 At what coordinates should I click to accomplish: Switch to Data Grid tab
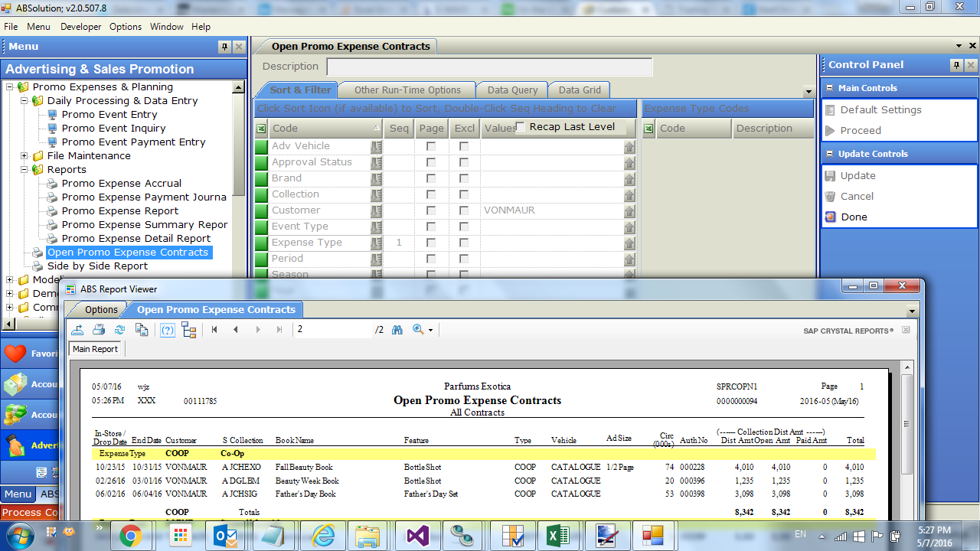(x=580, y=90)
